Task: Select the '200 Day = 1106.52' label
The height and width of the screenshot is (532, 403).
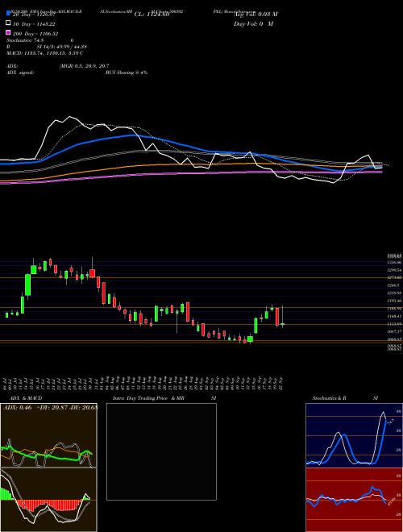Action: [x=35, y=34]
